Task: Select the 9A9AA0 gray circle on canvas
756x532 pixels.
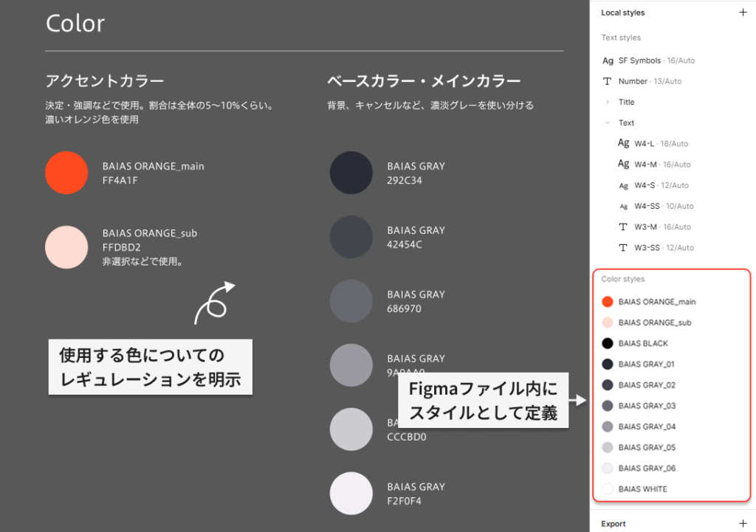Action: [x=351, y=365]
